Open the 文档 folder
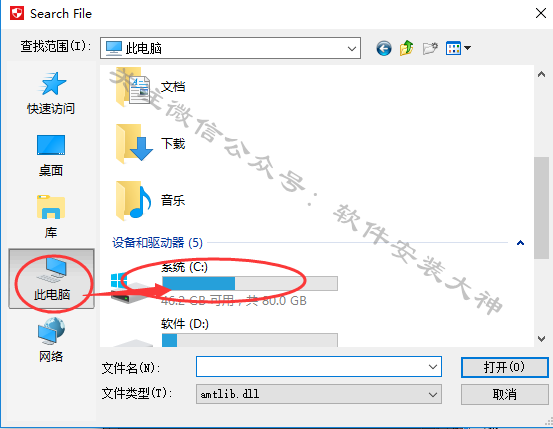The height and width of the screenshot is (429, 553). click(x=151, y=87)
